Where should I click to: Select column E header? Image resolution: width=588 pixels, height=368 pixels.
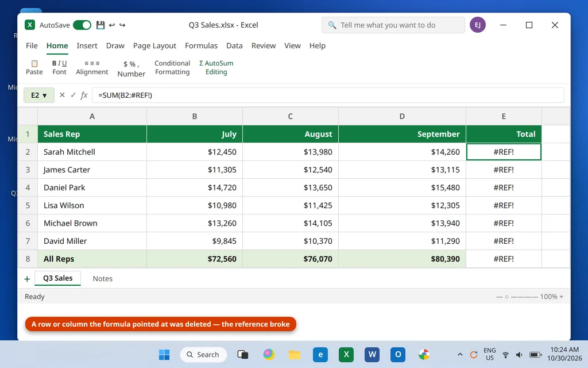[x=504, y=116]
